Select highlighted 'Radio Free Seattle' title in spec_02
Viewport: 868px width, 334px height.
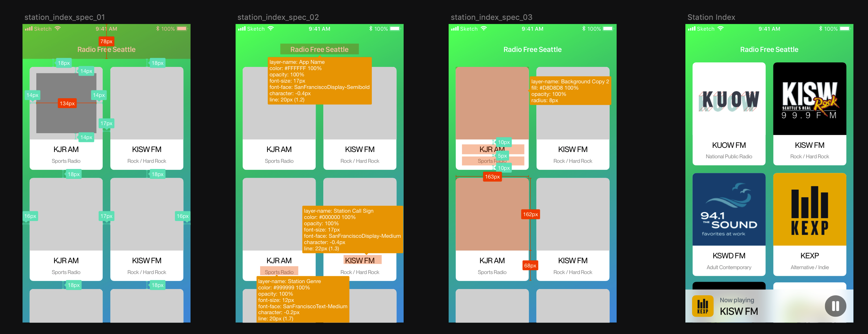[319, 49]
